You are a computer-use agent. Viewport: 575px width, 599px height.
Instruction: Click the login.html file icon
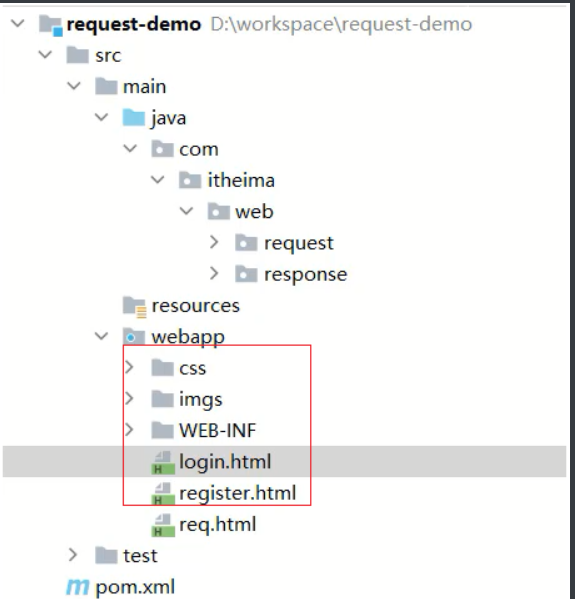pos(163,463)
